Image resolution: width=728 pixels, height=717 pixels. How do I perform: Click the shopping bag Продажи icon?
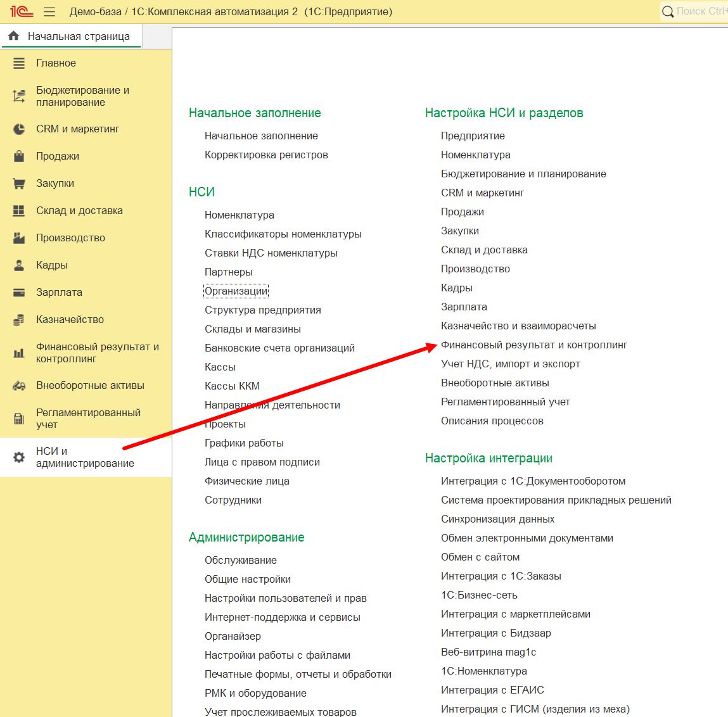coord(19,156)
